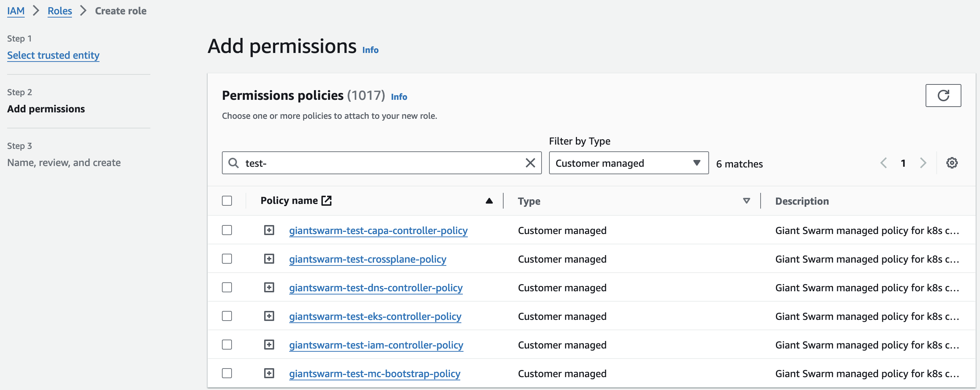Expand giantswarm-test-dns-controller-policy details

269,287
